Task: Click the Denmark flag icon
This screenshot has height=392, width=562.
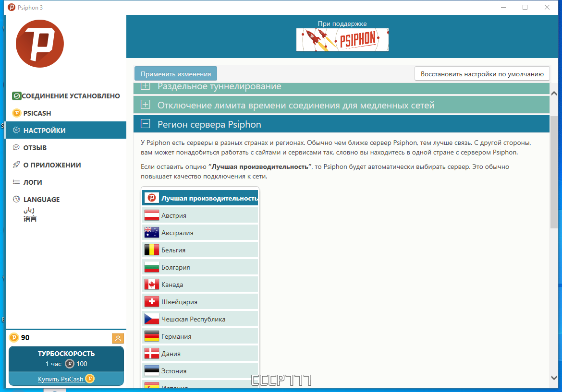Action: (152, 353)
